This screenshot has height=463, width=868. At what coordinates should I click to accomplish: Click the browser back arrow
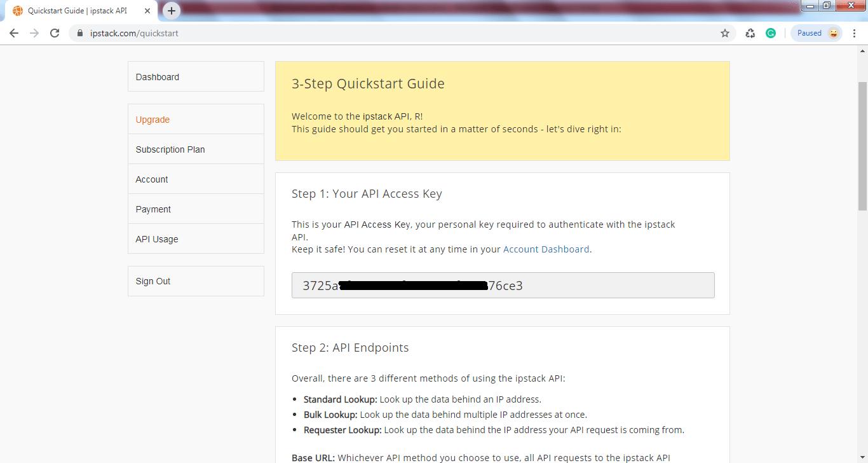point(14,33)
